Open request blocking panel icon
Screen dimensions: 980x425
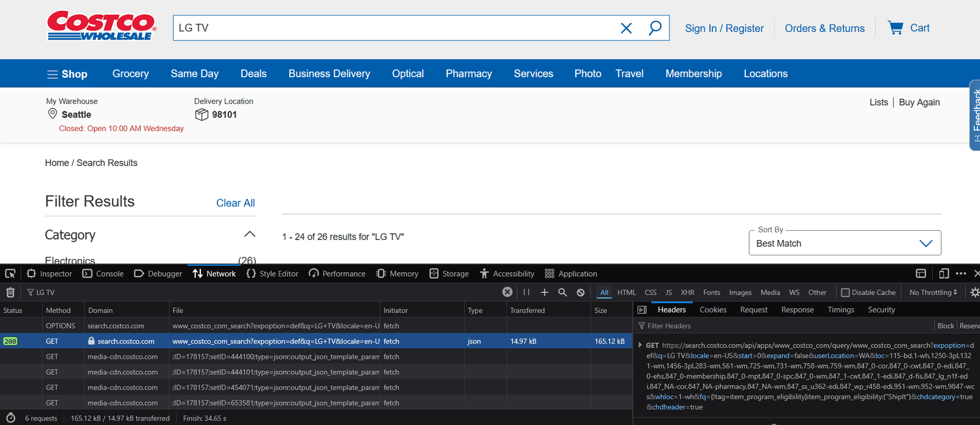tap(581, 293)
